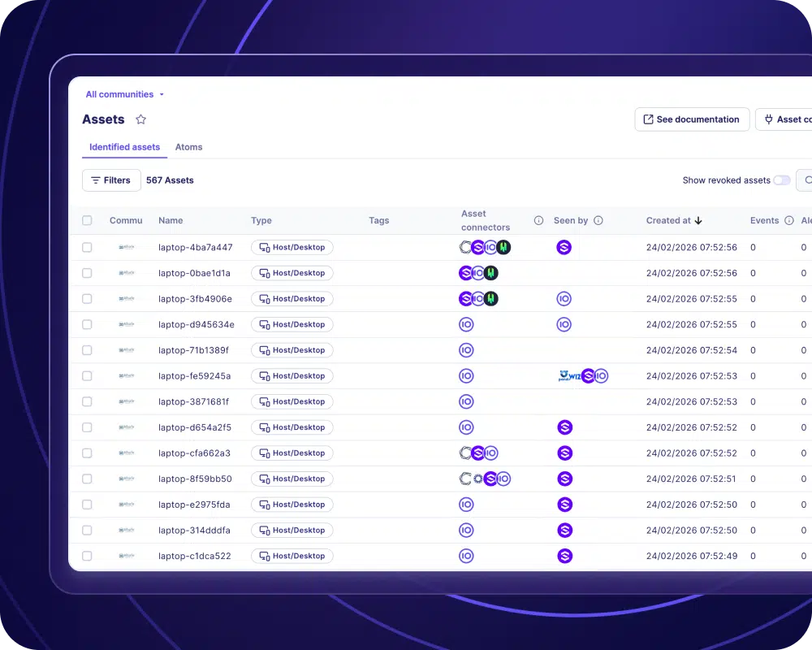This screenshot has height=650, width=812.
Task: Toggle the Show revoked assets switch
Action: (781, 180)
